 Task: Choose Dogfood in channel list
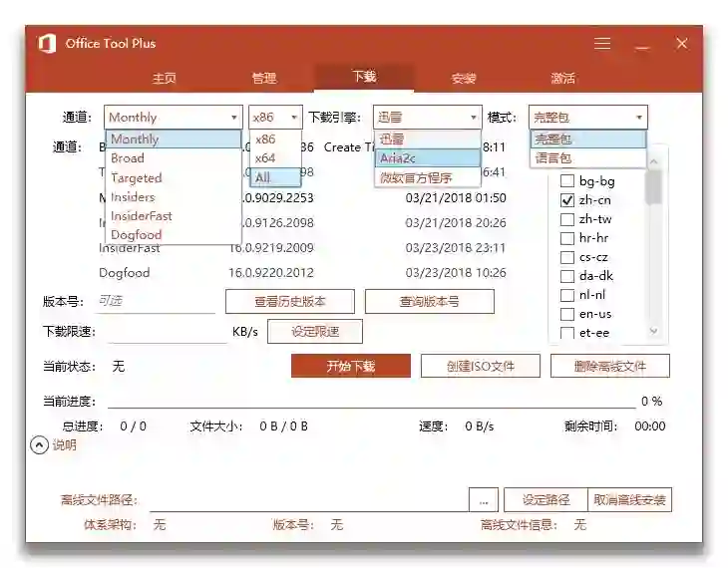click(x=174, y=235)
